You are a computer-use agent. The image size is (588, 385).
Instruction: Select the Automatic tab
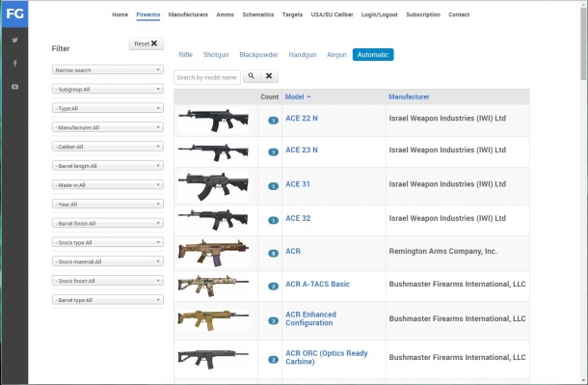pyautogui.click(x=373, y=54)
